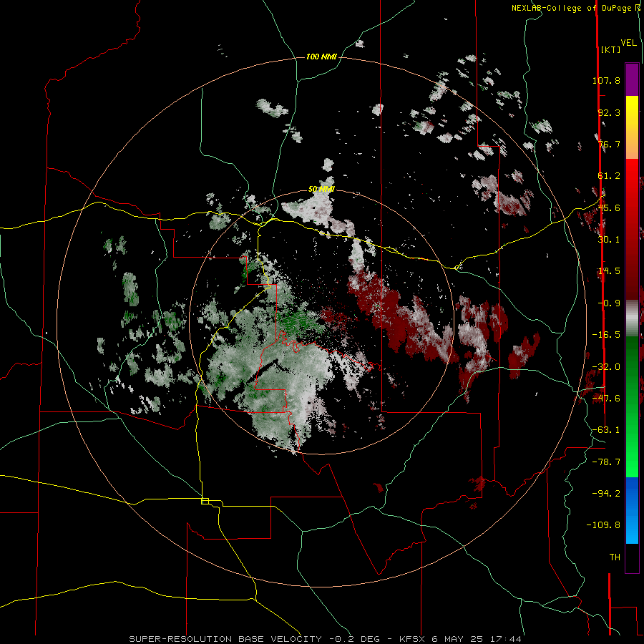This screenshot has height=644, width=644.
Task: Click the yellow square highway marker southwest of radar
Action: 205,501
